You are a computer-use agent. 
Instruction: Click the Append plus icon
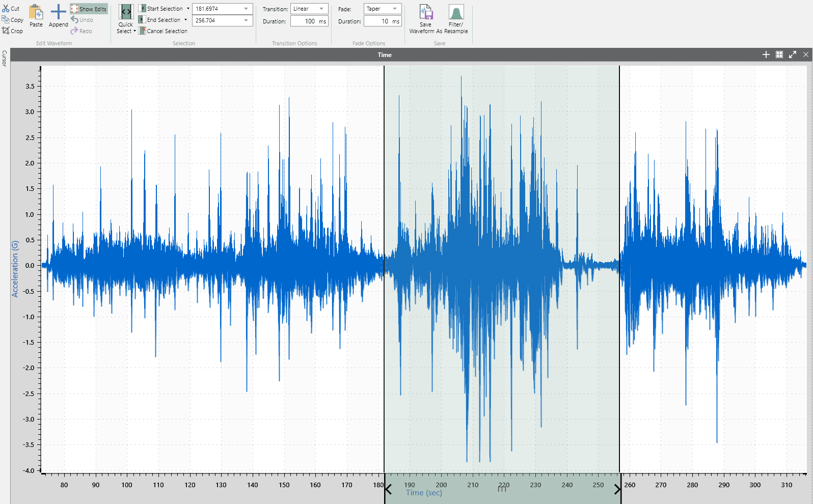(59, 12)
